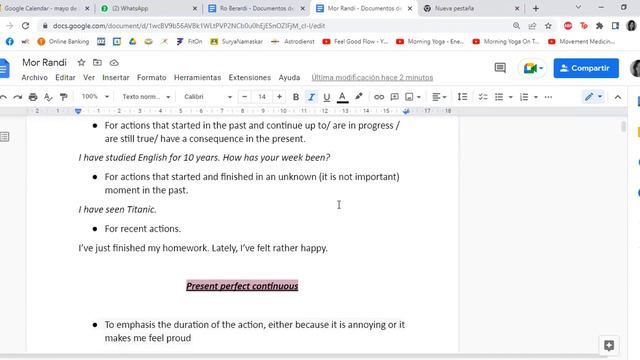Expand bulleted list options arrow
The height and width of the screenshot is (360, 640).
tap(510, 97)
